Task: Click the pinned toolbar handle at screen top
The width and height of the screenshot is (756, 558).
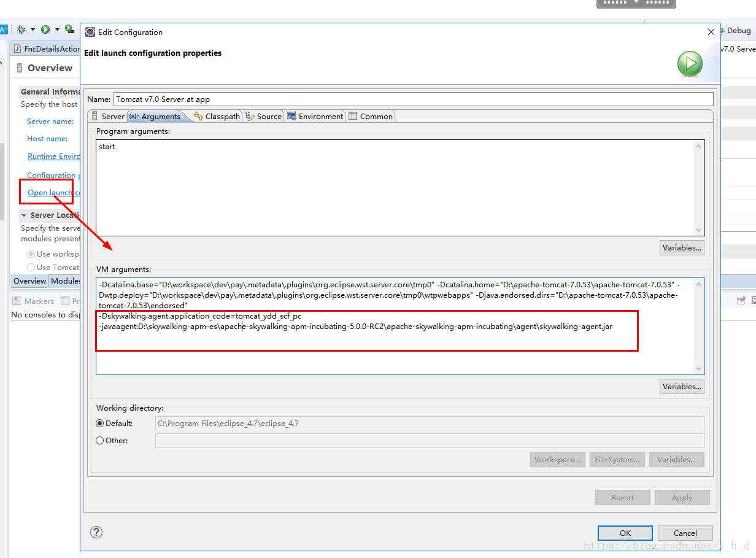Action: pyautogui.click(x=636, y=3)
